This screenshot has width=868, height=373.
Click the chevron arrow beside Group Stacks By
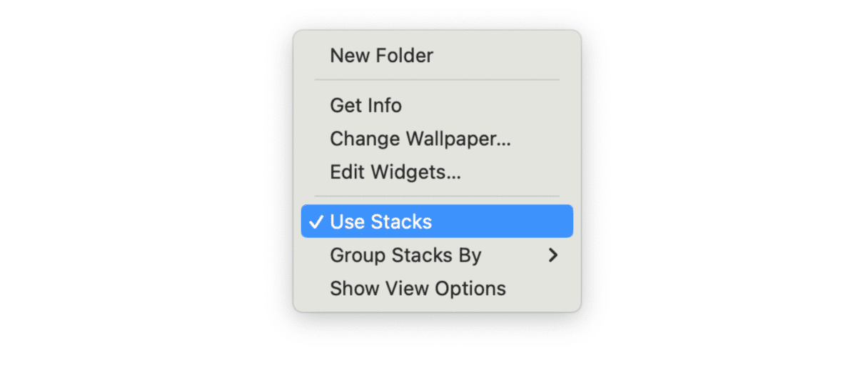pos(552,255)
